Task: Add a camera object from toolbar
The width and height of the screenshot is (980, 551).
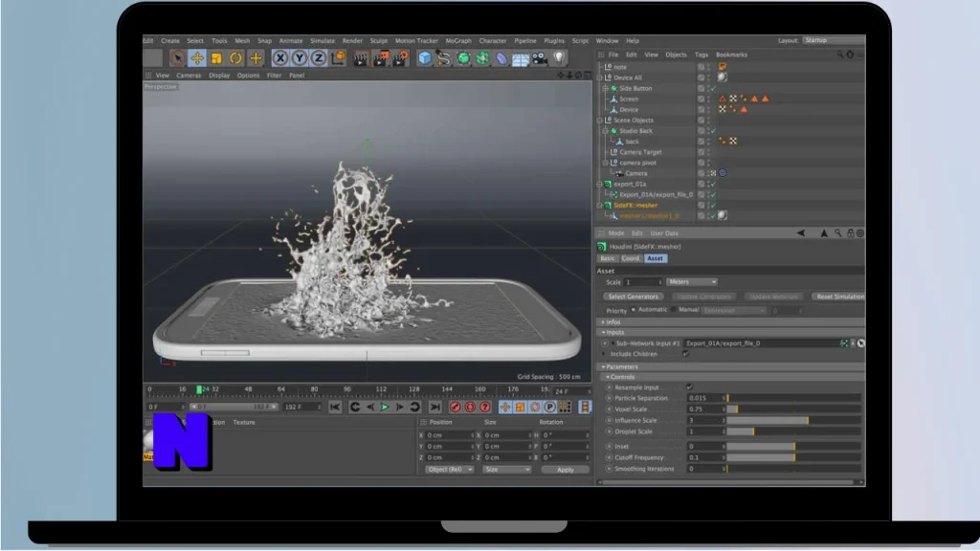Action: click(540, 58)
